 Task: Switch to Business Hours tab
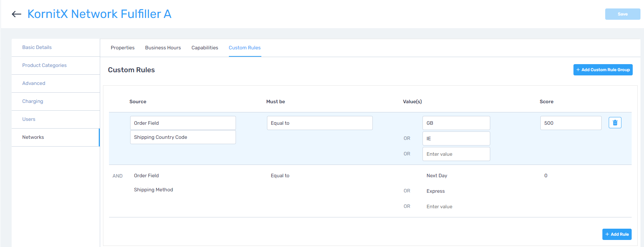[x=163, y=48]
